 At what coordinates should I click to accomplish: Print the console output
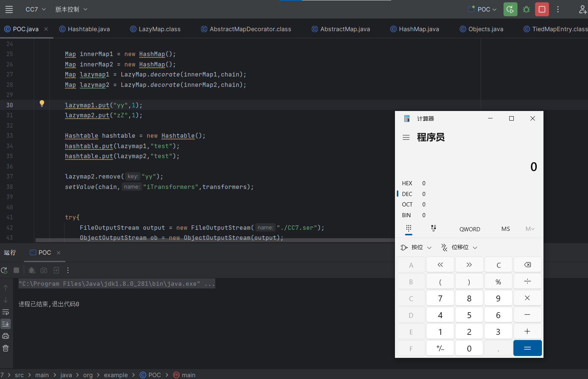tap(6, 336)
